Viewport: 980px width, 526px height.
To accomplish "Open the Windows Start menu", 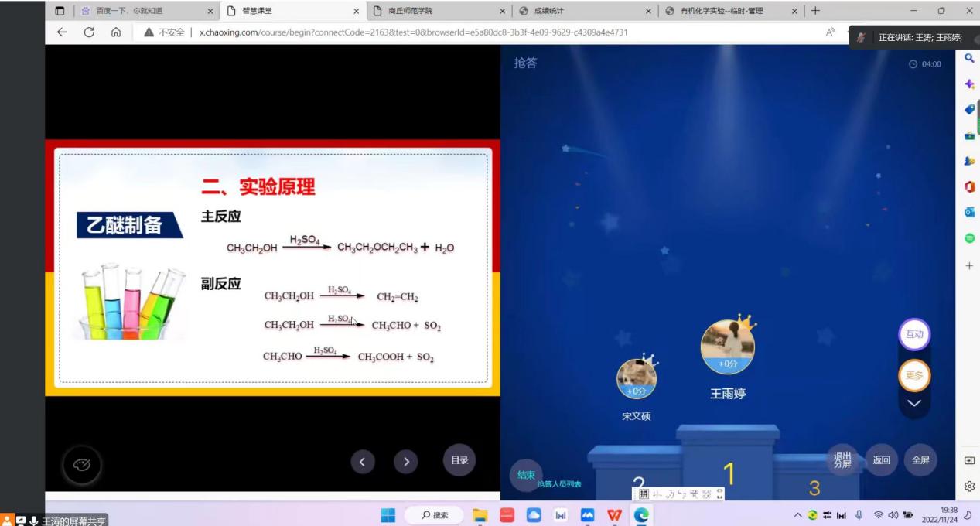I will pyautogui.click(x=388, y=515).
